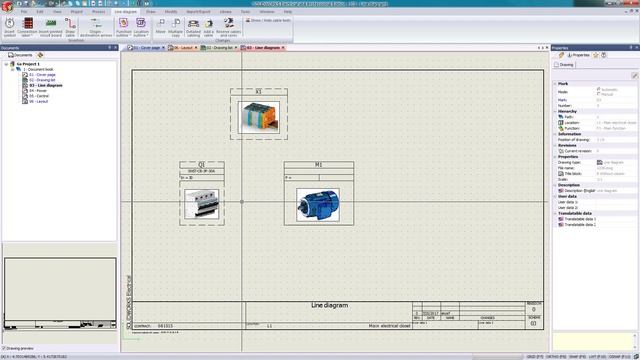Click Reserve cables and cores icon
This screenshot has width=640, height=360.
[228, 27]
